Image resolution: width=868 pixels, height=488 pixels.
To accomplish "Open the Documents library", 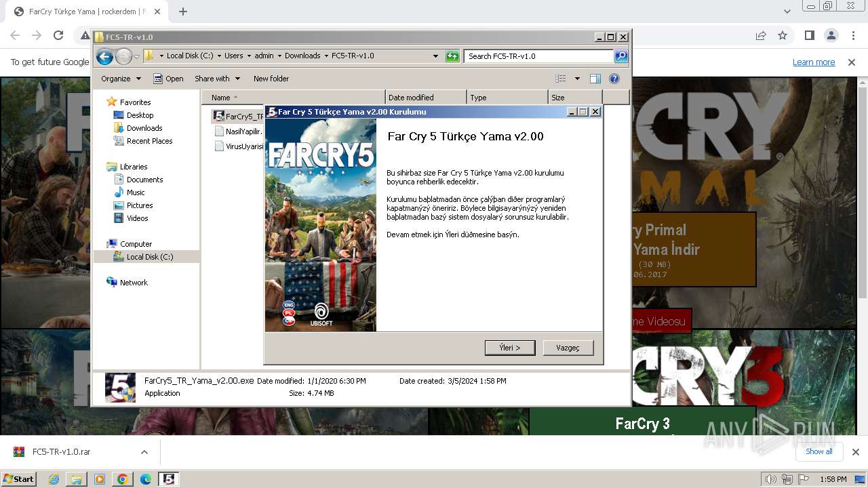I will point(144,180).
